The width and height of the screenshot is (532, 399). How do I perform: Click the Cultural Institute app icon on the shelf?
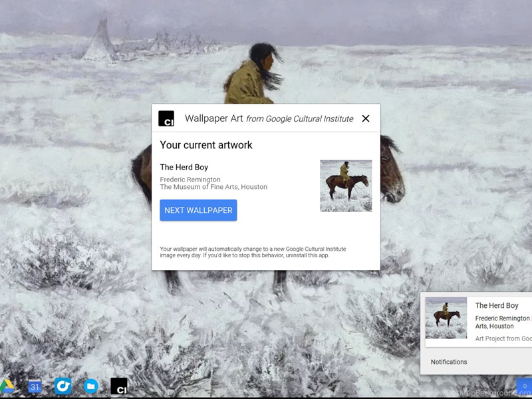[x=119, y=386]
